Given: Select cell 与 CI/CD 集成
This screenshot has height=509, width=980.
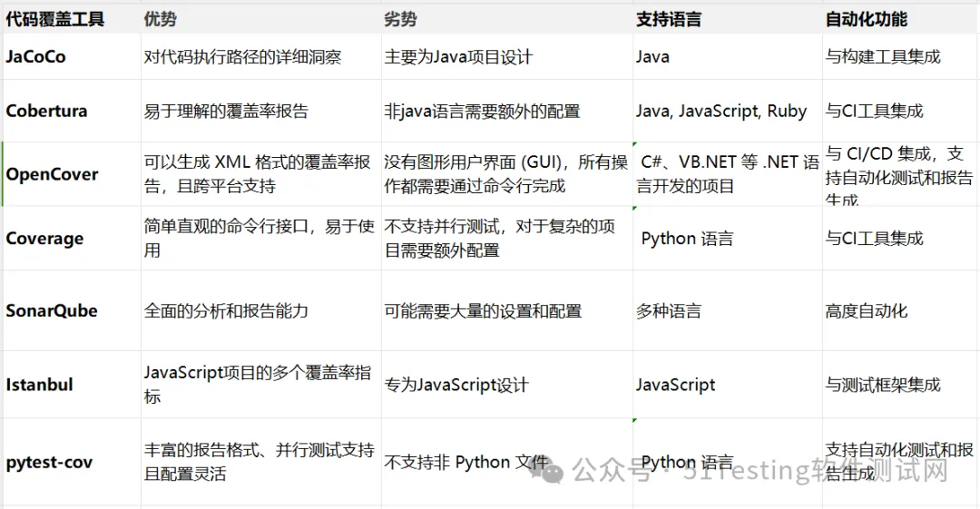Looking at the screenshot, I should click(x=901, y=174).
